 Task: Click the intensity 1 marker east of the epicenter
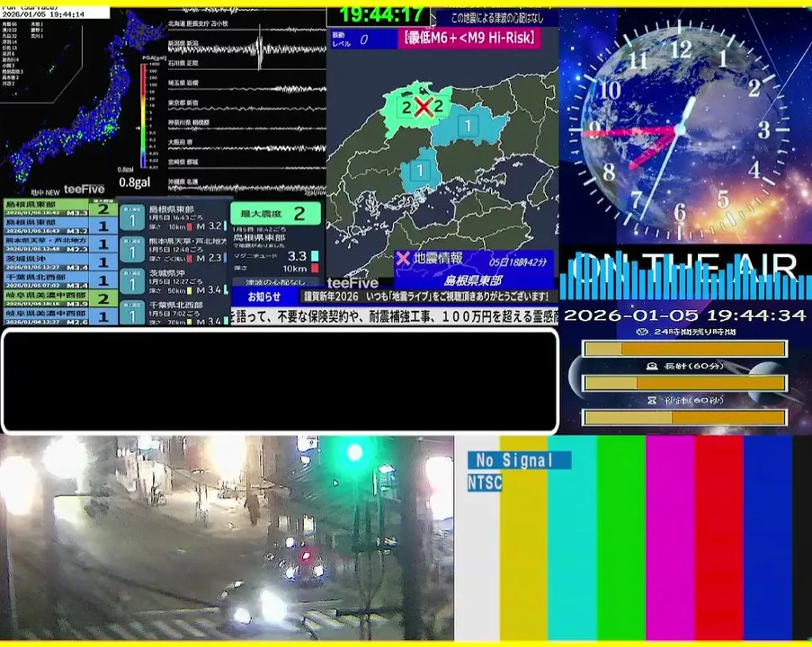point(468,126)
